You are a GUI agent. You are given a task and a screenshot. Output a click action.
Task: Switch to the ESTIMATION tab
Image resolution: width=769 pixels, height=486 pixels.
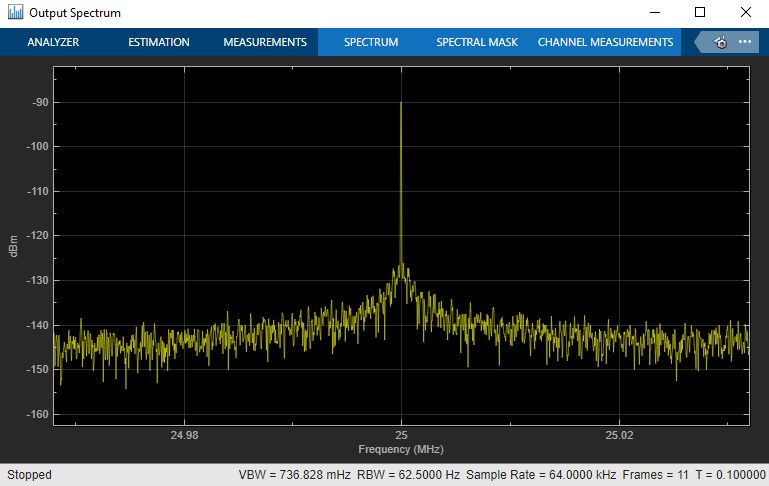tap(159, 42)
